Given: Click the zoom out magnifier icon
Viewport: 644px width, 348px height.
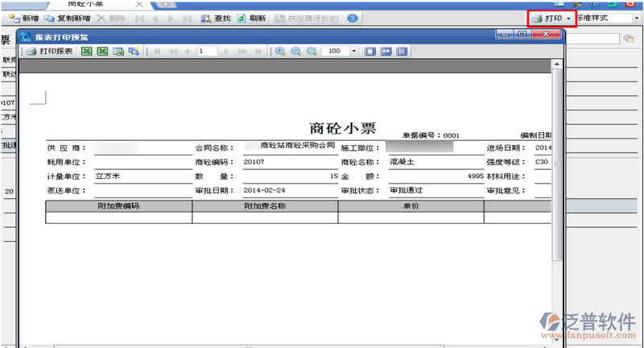Looking at the screenshot, I should tap(295, 51).
